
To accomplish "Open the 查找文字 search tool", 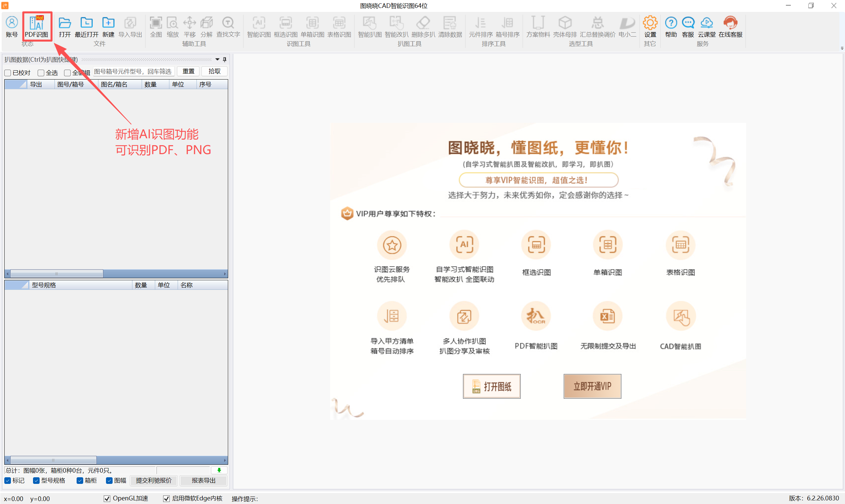I will click(228, 26).
